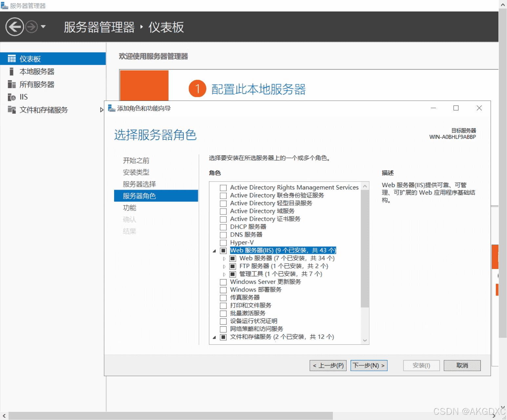This screenshot has height=420, width=507.
Task: Check the DHCP 服务器 role checkbox
Action: [223, 227]
